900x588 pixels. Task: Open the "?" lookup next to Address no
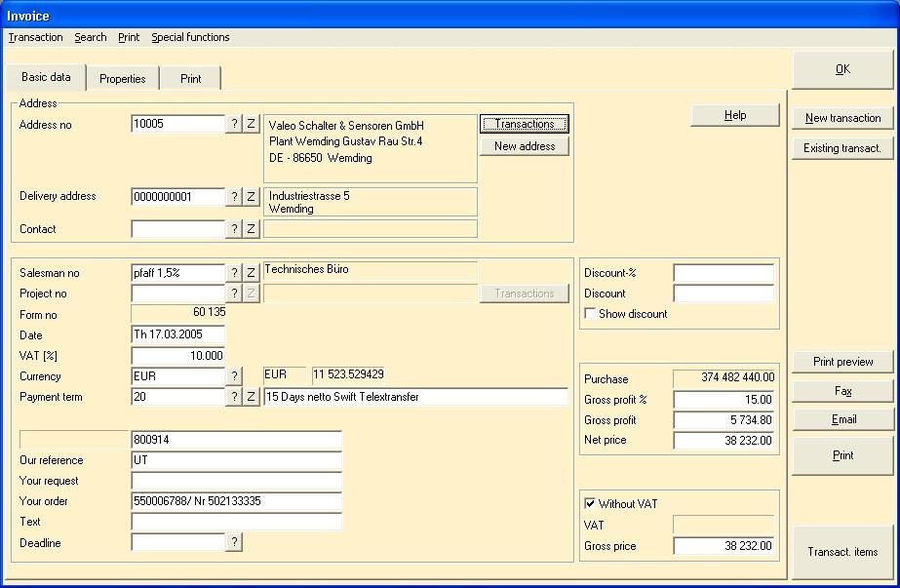235,124
